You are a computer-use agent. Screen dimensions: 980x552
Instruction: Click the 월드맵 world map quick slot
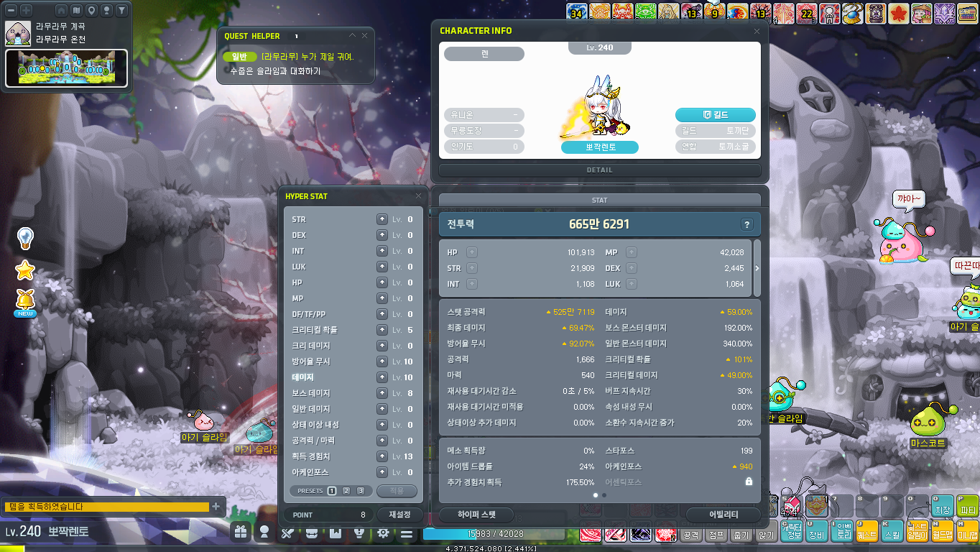pyautogui.click(x=942, y=531)
